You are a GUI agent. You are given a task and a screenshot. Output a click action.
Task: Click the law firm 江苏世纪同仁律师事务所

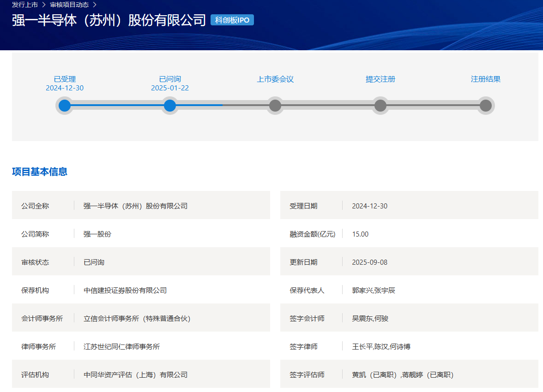coord(121,347)
